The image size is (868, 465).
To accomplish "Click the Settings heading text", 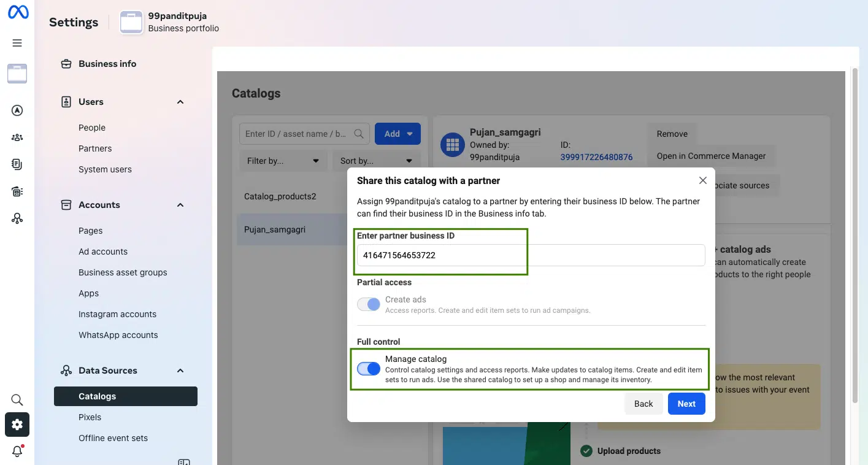I will [x=74, y=22].
